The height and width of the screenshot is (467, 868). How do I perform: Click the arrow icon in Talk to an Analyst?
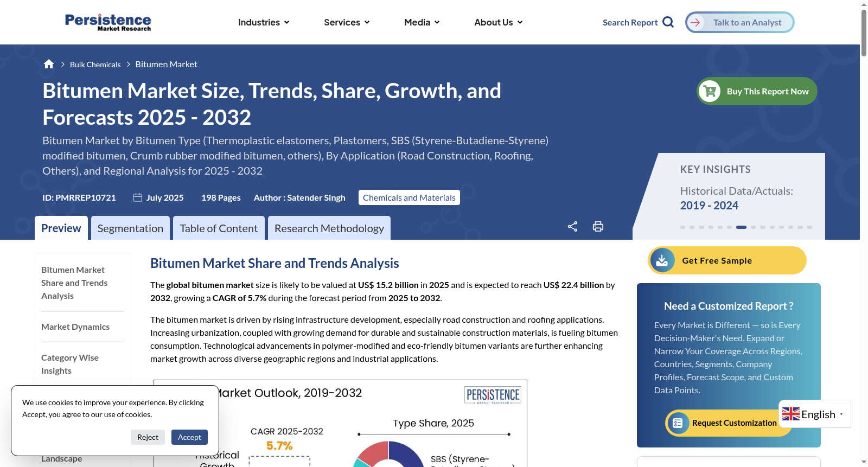pos(695,22)
